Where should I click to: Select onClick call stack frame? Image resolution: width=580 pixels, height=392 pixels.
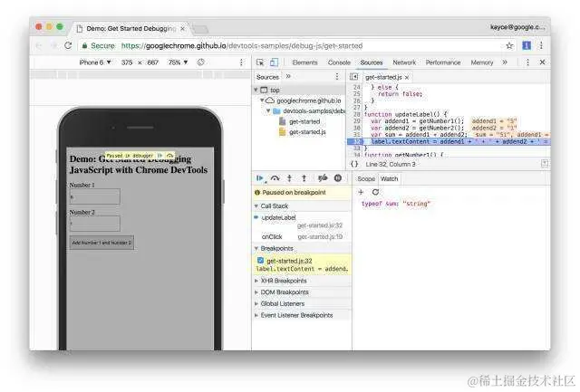point(302,236)
